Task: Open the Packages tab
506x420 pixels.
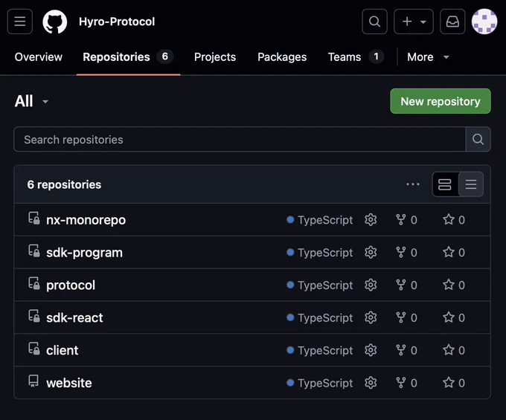Action: coord(282,57)
